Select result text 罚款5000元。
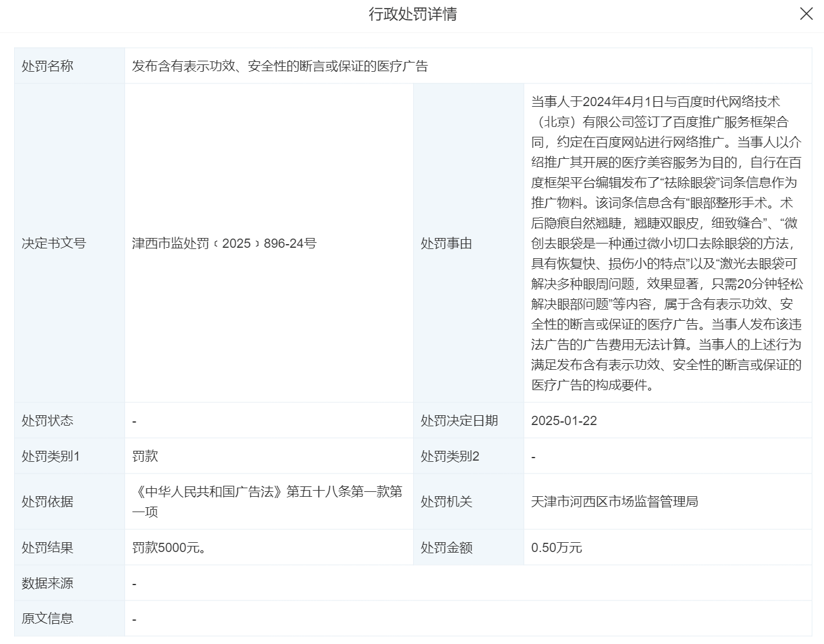The width and height of the screenshot is (824, 644). pos(169,548)
